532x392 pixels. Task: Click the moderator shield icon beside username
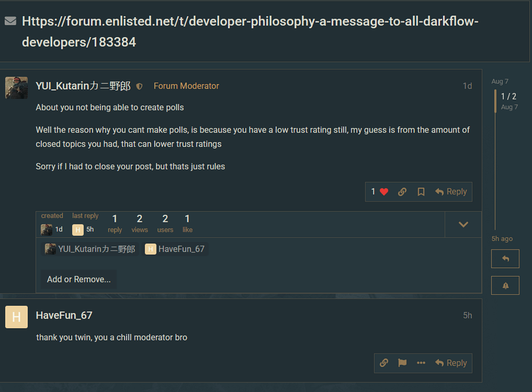coord(139,87)
